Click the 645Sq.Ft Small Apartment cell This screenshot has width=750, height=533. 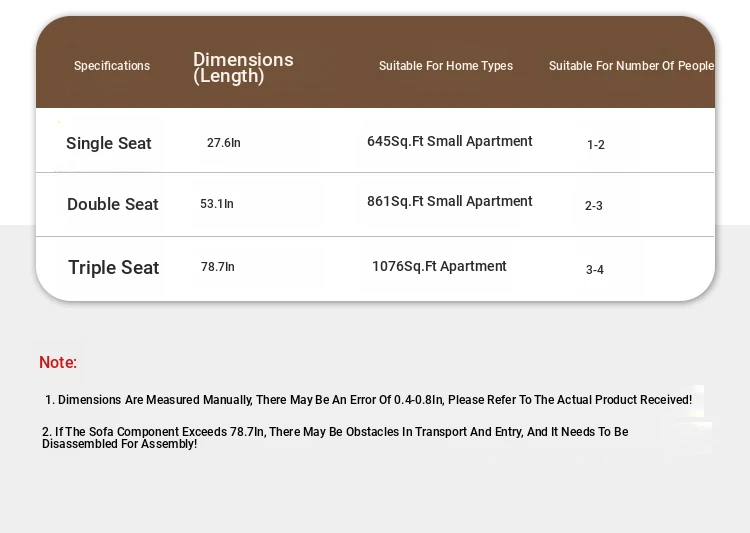click(x=450, y=141)
